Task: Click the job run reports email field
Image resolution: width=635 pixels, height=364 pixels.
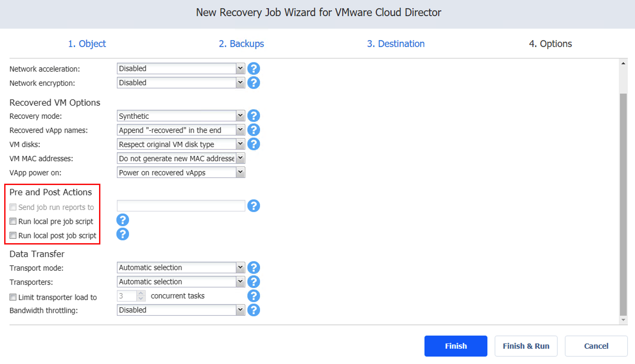Action: click(181, 206)
